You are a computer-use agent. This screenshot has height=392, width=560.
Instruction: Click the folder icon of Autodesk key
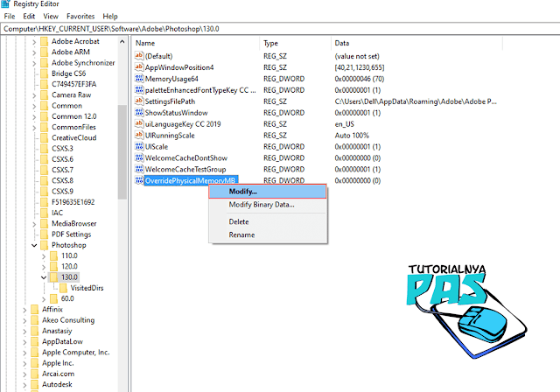tap(35, 384)
